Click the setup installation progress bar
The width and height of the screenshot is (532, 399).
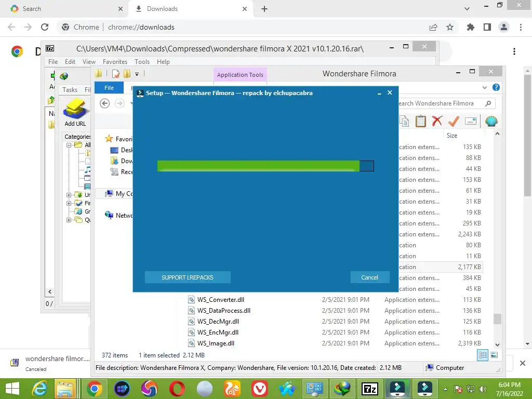tap(265, 166)
